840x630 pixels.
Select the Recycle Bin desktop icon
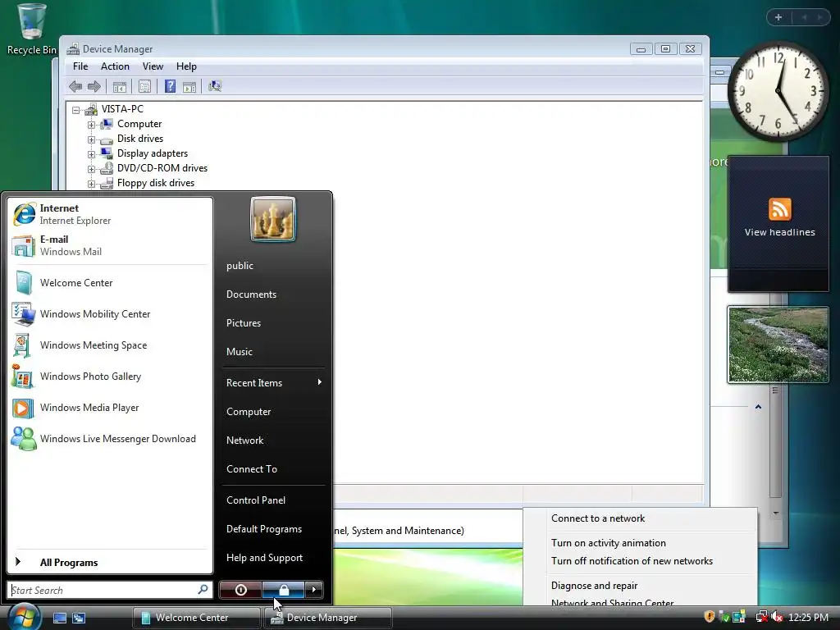click(x=32, y=30)
